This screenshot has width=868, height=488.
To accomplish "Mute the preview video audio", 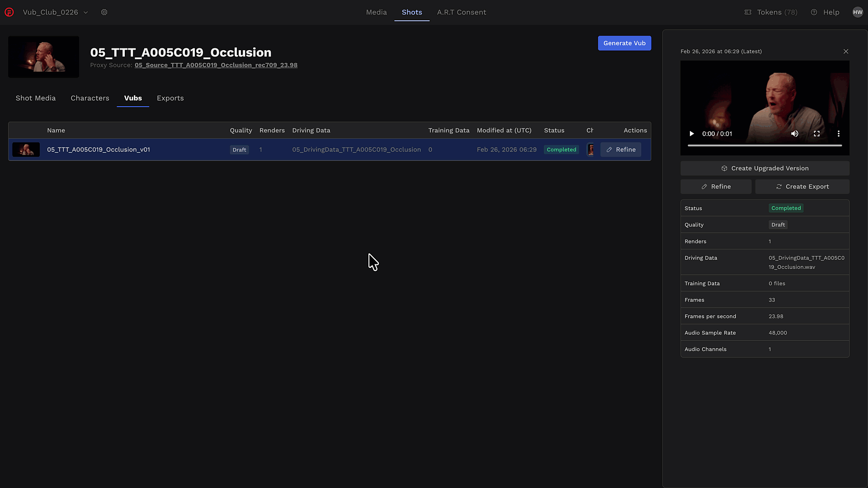I will 794,134.
